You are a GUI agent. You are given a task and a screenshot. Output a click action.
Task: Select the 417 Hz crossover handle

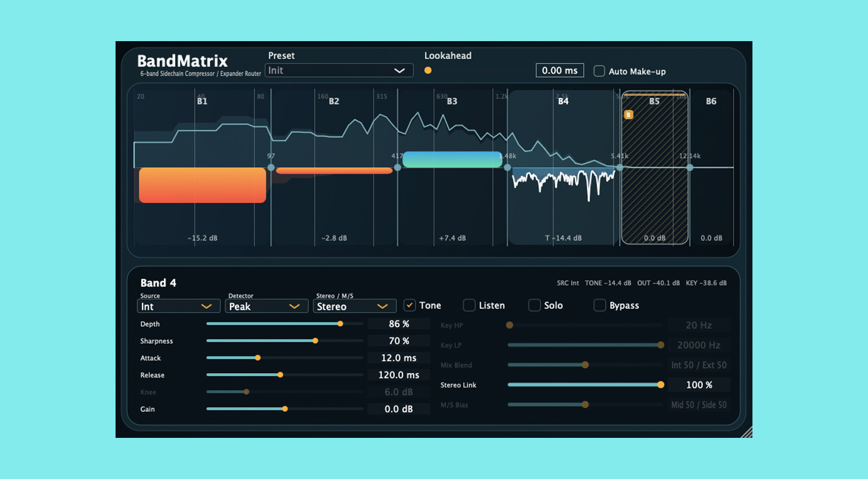[x=397, y=167]
